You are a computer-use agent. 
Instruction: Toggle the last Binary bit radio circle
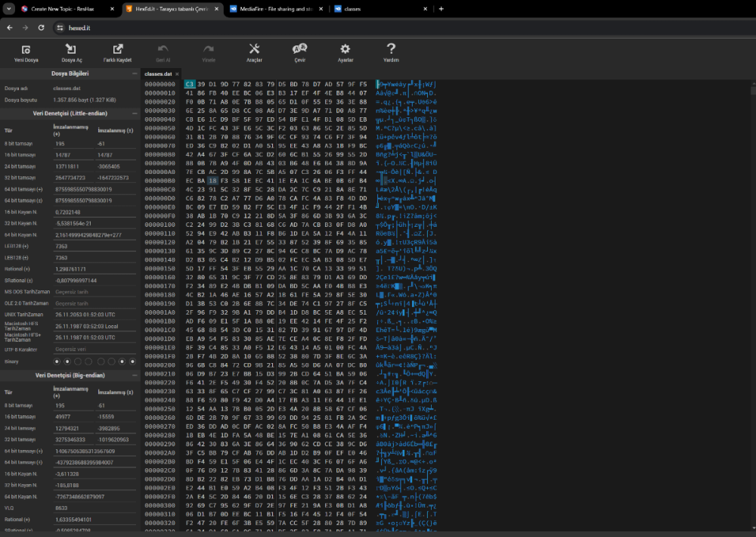point(134,362)
